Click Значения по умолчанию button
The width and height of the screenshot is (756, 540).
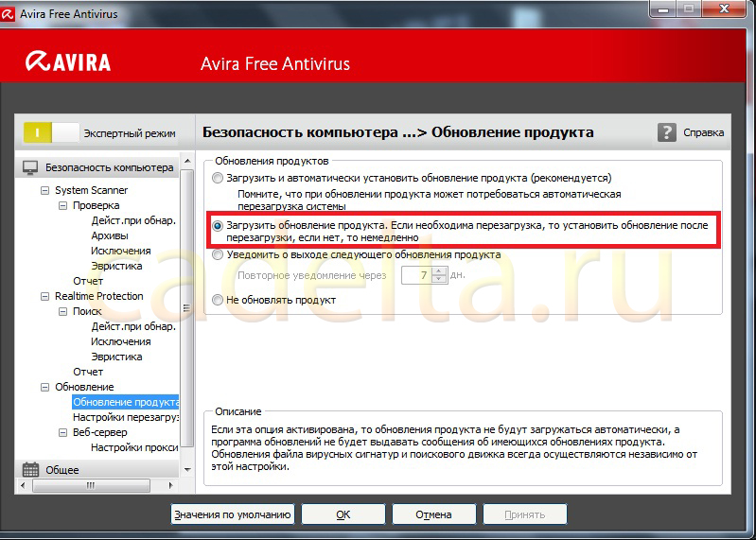(x=233, y=514)
